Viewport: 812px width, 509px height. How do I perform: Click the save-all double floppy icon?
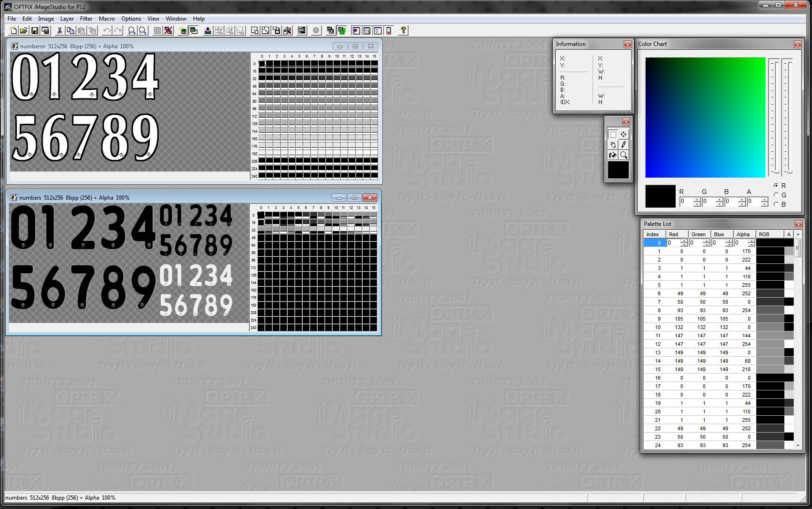pos(45,30)
